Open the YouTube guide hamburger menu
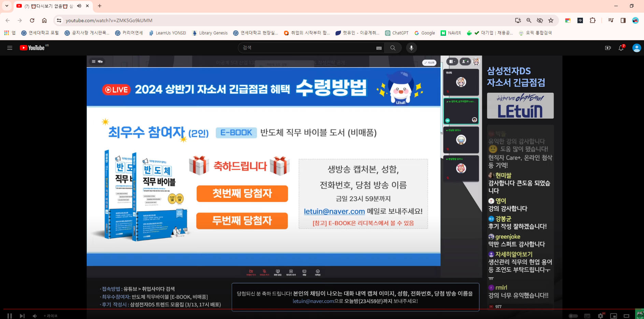644x319 pixels. pyautogui.click(x=10, y=48)
